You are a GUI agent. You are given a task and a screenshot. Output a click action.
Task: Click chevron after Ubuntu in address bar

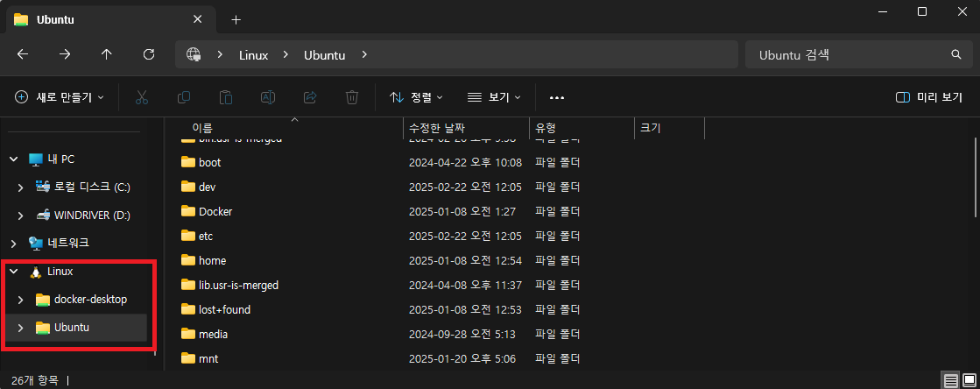pos(364,55)
